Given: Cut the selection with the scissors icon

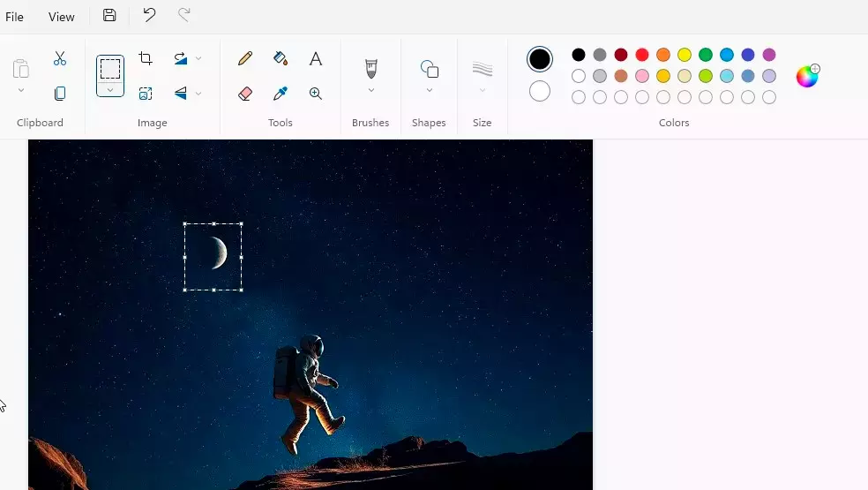Looking at the screenshot, I should click(60, 58).
